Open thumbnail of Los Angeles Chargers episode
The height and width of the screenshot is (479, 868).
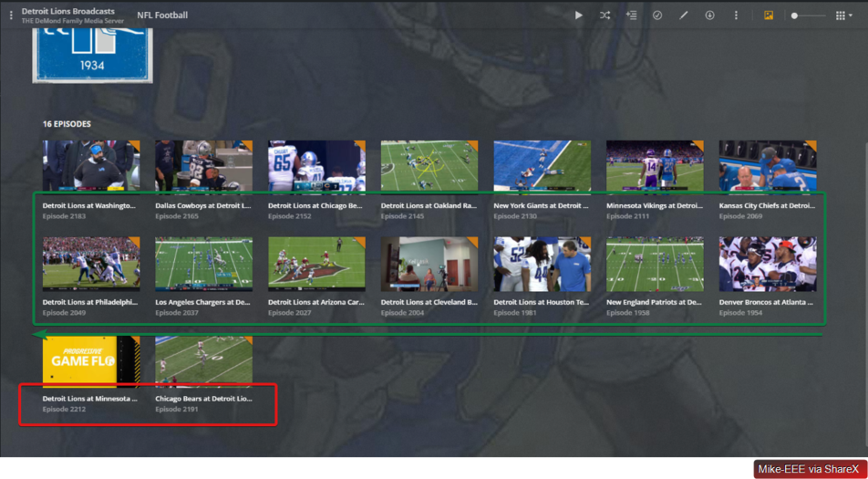point(203,265)
